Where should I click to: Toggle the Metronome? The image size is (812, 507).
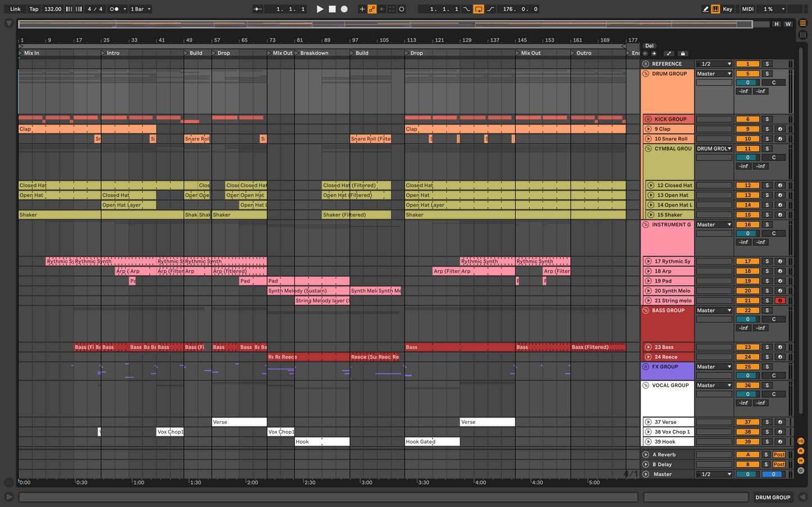coord(115,9)
